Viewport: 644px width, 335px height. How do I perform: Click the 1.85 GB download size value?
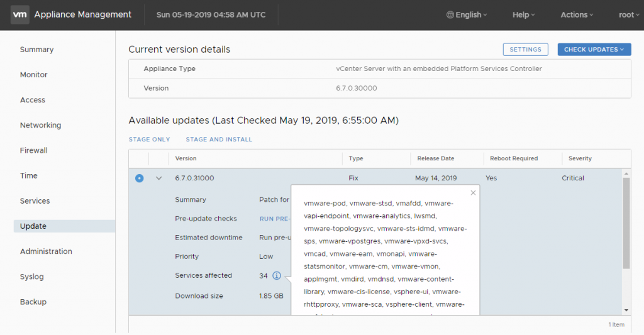click(x=271, y=296)
